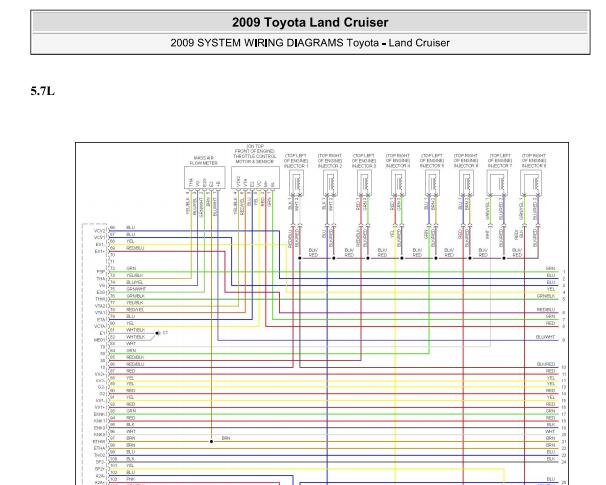Screen dimensions: 606x485
Task: Click the Injector 1 coil symbol
Action: 296,182
